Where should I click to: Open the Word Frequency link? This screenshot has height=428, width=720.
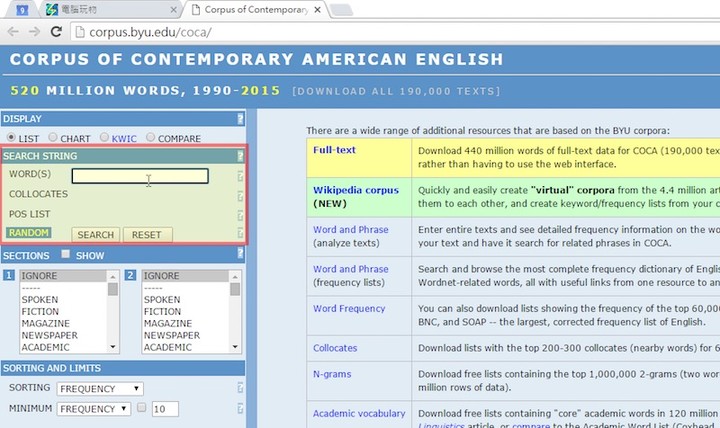coord(348,309)
